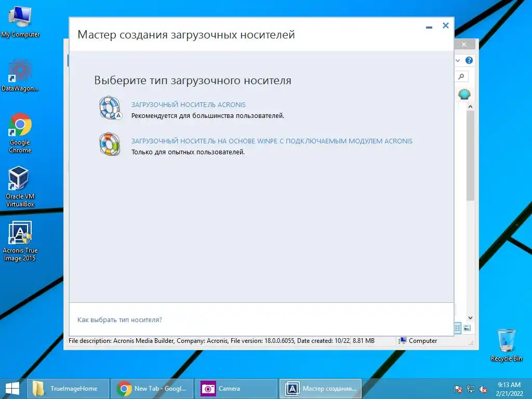Screen dimensions: 532x399
Task: Click Computer in the Explorer status bar
Action: (418, 341)
